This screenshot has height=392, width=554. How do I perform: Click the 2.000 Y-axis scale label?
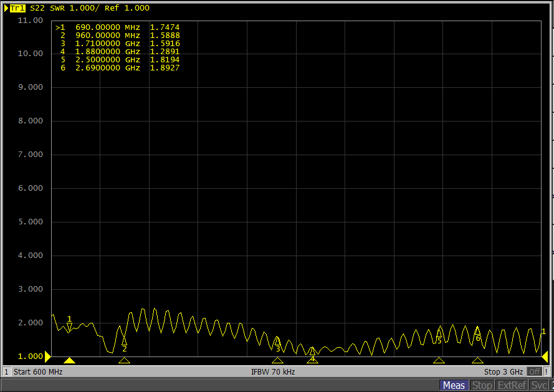point(31,323)
